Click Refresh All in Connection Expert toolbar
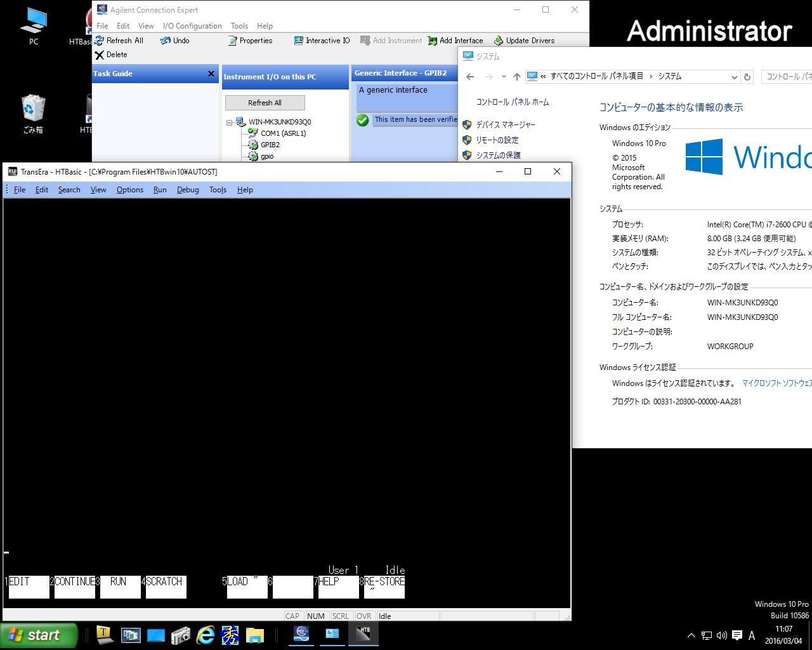The height and width of the screenshot is (650, 812). tap(119, 41)
